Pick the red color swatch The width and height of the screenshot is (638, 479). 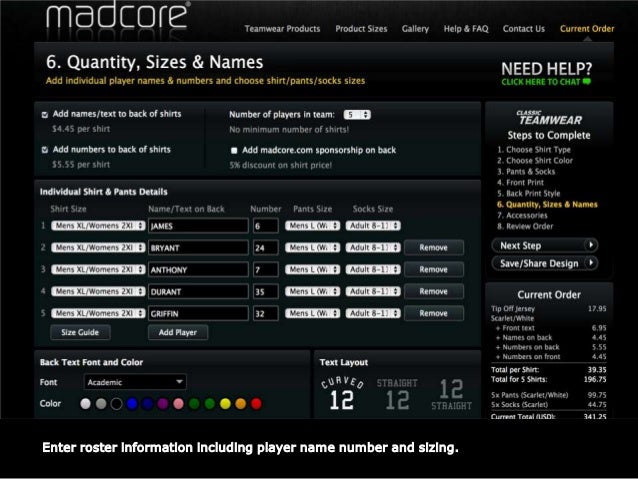[x=256, y=404]
